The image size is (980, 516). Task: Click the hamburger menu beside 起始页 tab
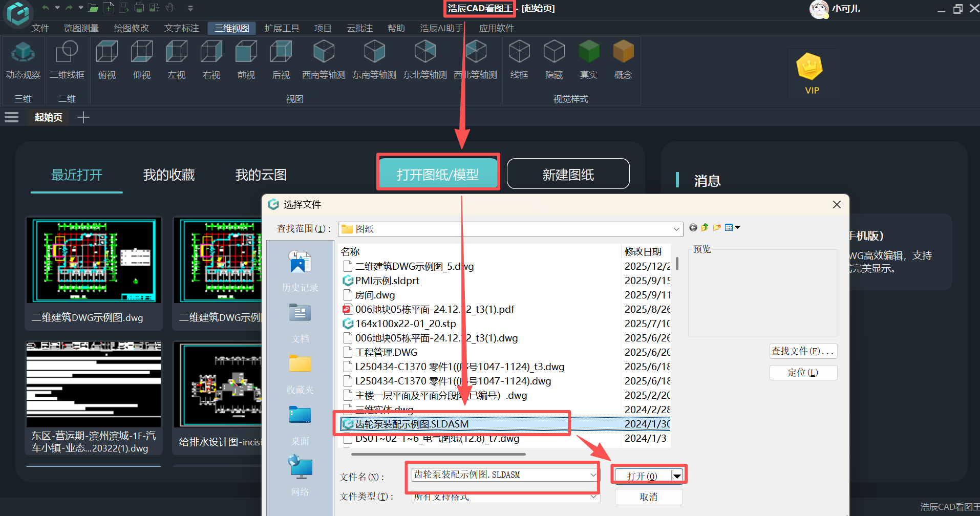11,117
